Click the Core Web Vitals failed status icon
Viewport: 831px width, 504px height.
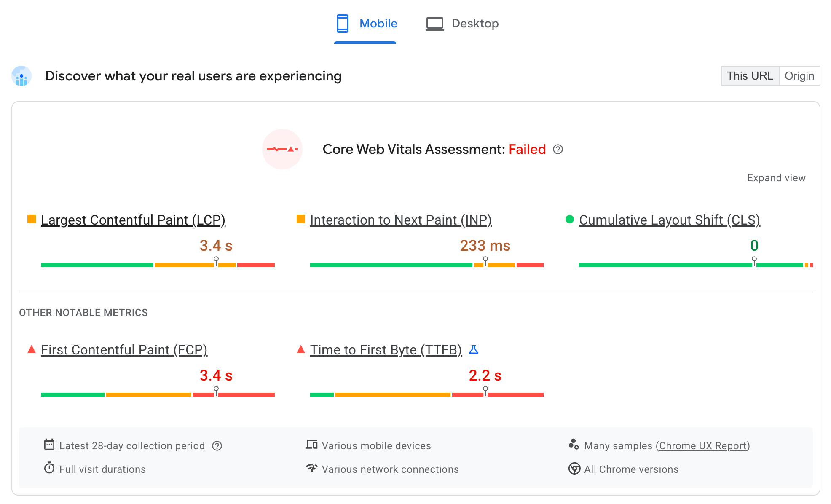tap(283, 149)
